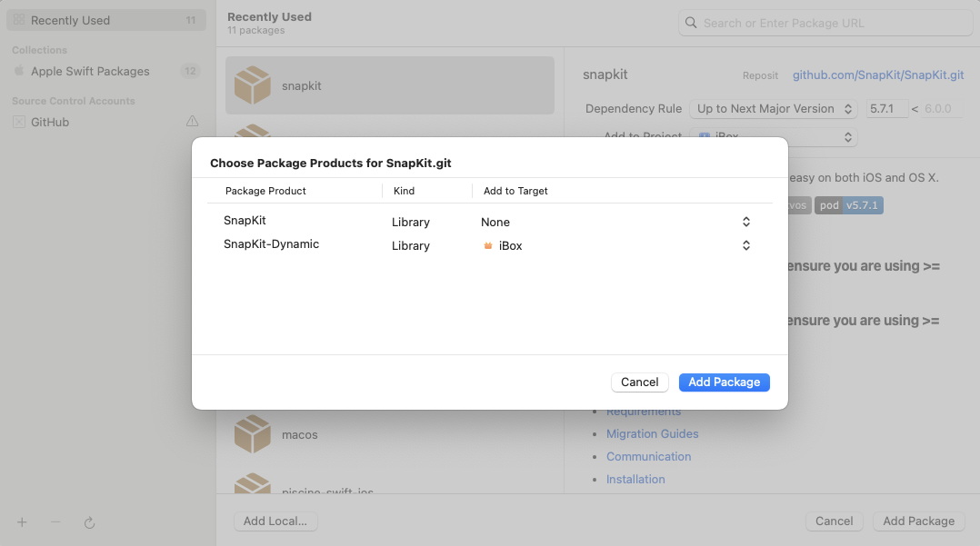Click the Search or Enter Package URL field
The image size is (980, 546).
(832, 24)
